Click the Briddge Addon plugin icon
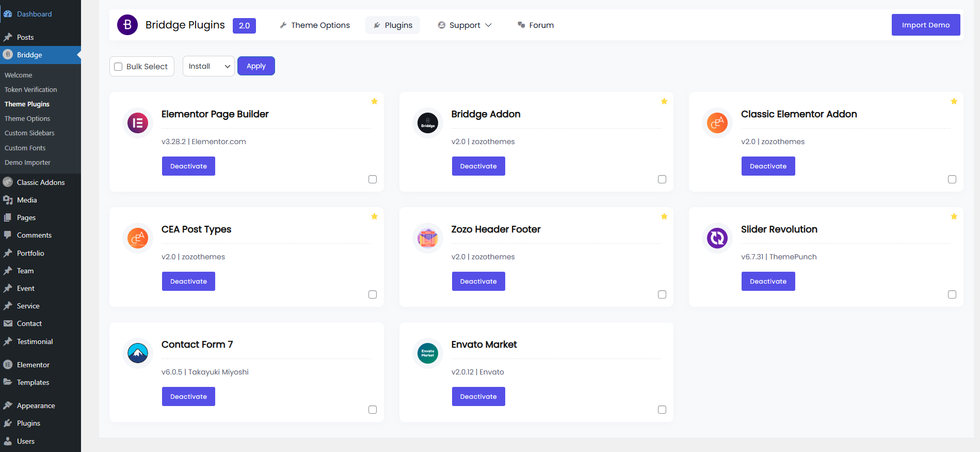The image size is (980, 452). (427, 123)
